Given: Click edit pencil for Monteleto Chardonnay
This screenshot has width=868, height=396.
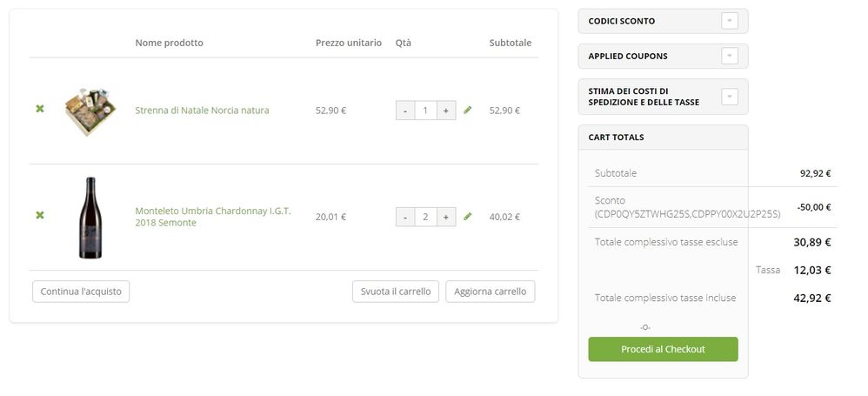Looking at the screenshot, I should pos(468,217).
